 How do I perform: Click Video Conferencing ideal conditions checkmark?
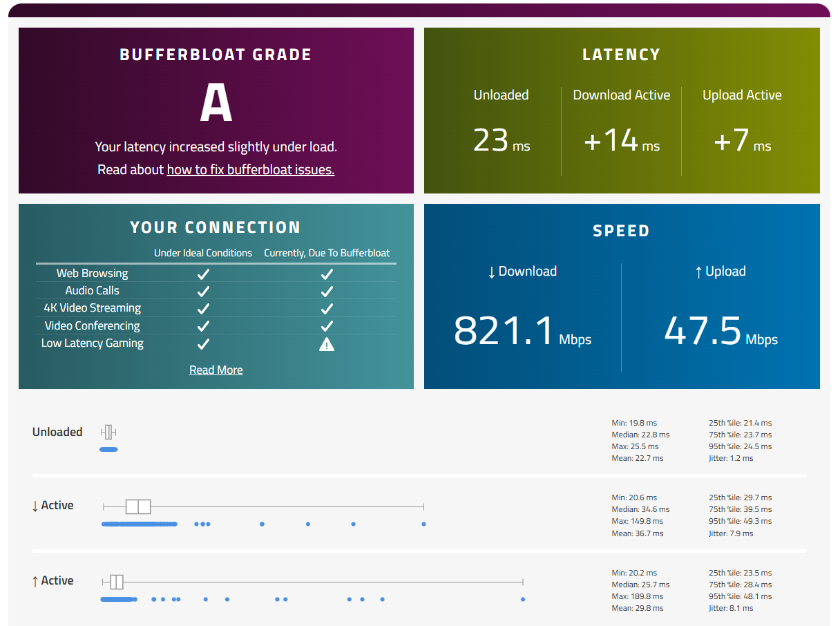click(203, 326)
